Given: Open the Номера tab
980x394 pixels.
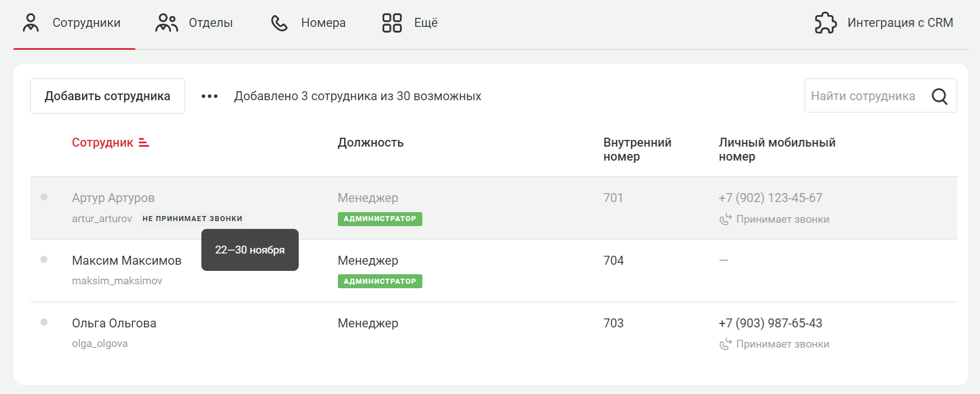Looking at the screenshot, I should (x=323, y=23).
